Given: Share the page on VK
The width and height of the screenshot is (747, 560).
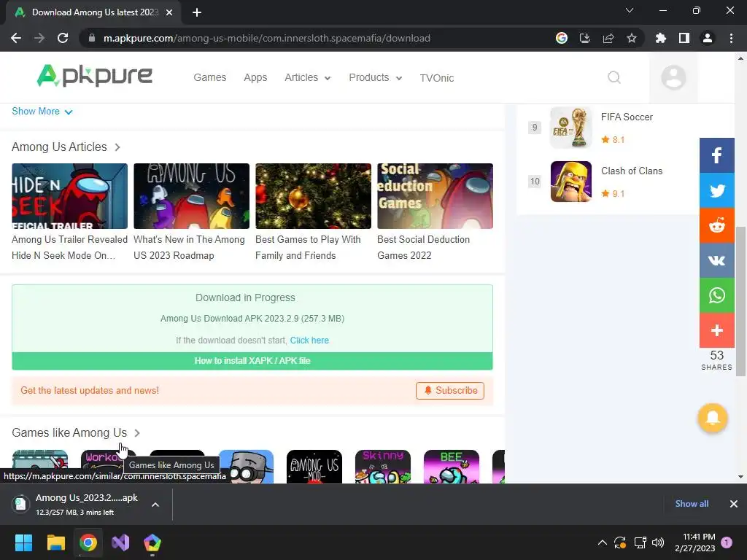Looking at the screenshot, I should pyautogui.click(x=716, y=260).
